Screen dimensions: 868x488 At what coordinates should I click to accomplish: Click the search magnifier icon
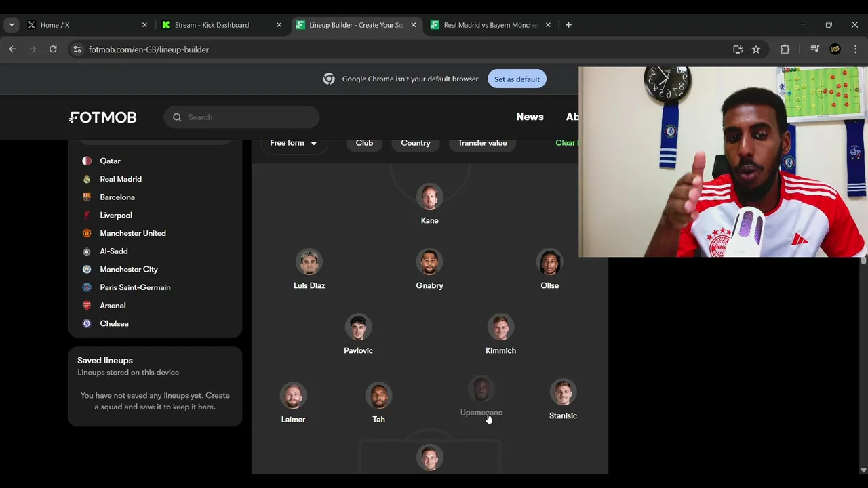click(177, 117)
